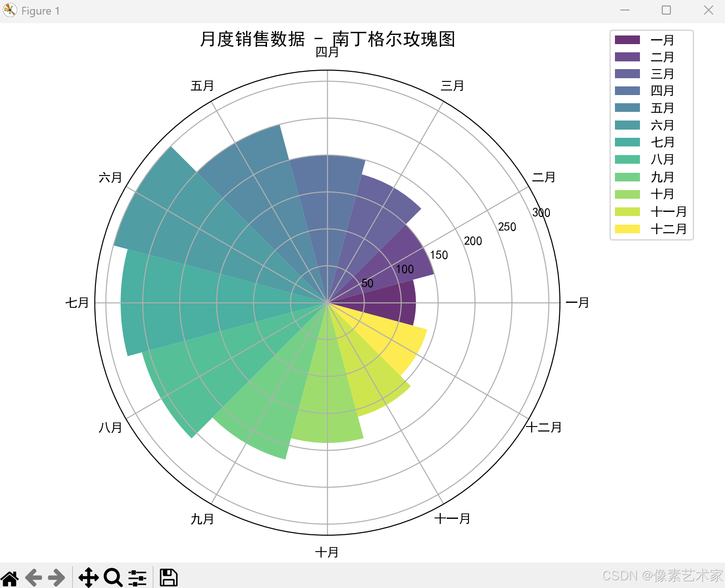Viewport: 725px width, 588px height.
Task: Click the chart title 月度销售数据
Action: 252,39
